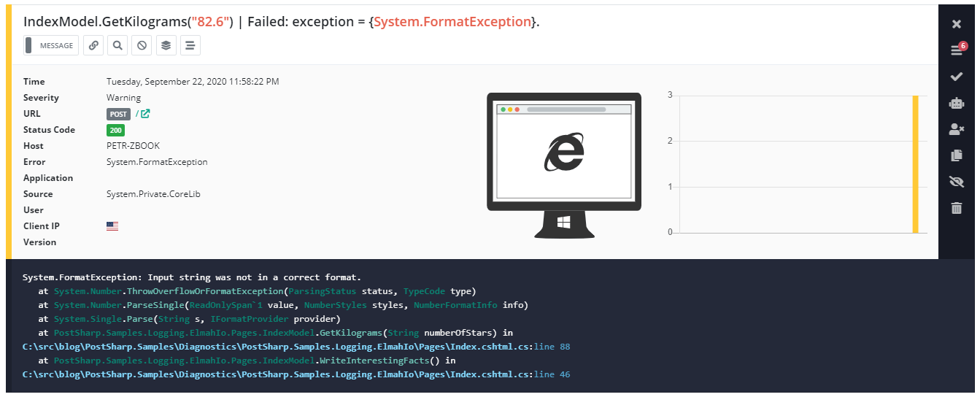Close the message details with the X icon
Image resolution: width=980 pixels, height=397 pixels.
957,24
